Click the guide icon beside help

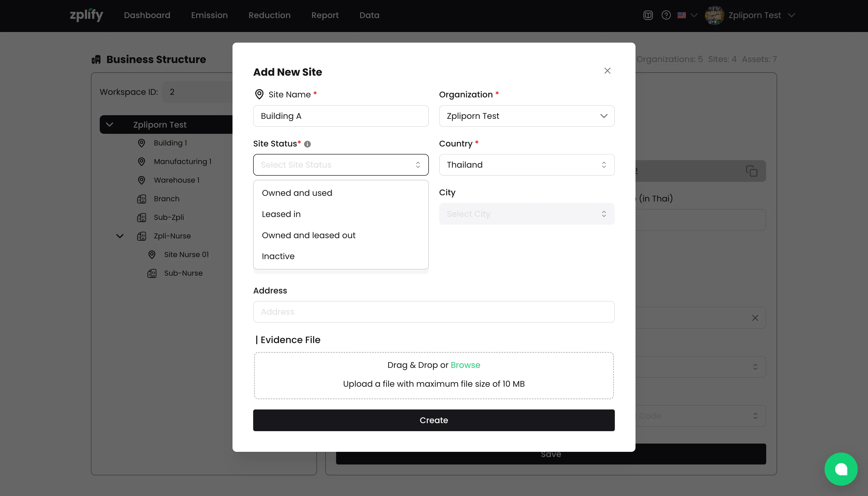tap(648, 15)
